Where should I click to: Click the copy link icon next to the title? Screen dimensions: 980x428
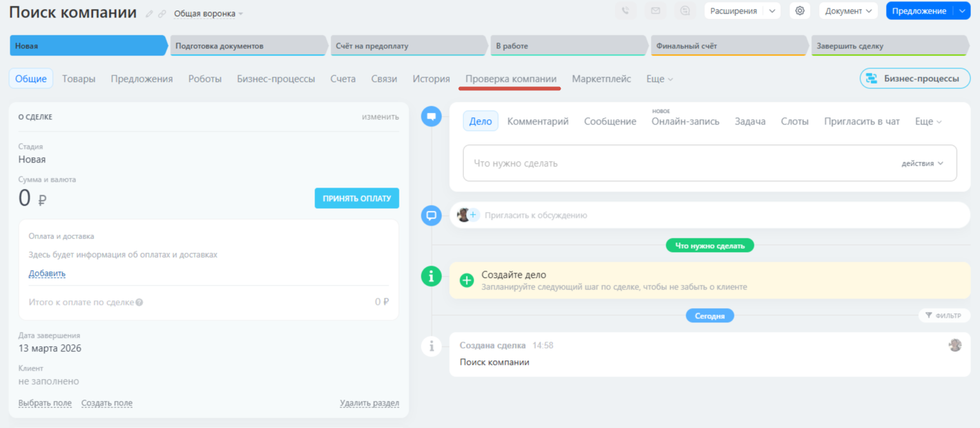tap(162, 14)
